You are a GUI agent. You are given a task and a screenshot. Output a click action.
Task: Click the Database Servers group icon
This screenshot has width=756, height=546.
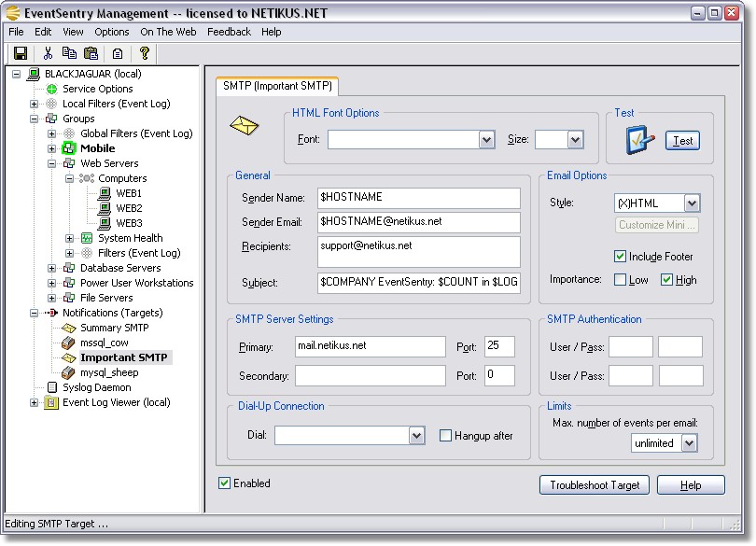(x=69, y=268)
